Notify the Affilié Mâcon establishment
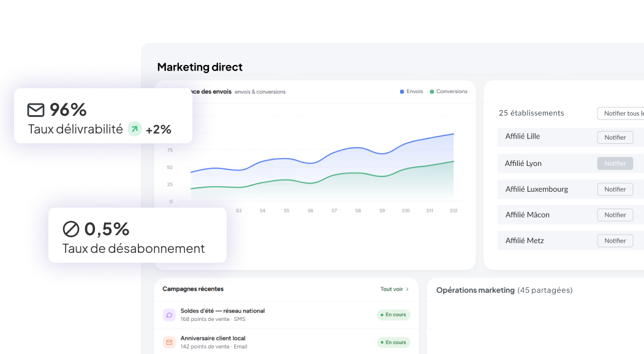The height and width of the screenshot is (354, 644). pos(615,215)
